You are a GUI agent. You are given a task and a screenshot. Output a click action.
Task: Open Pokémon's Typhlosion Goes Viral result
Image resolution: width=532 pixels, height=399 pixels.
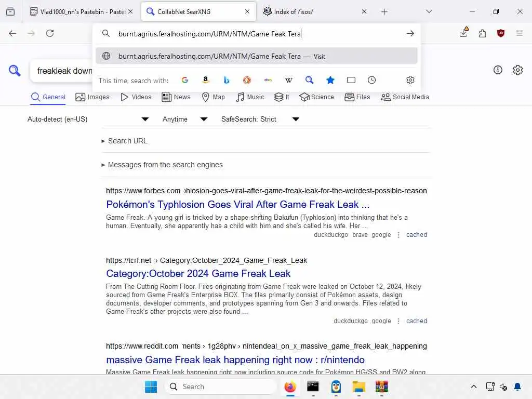[x=237, y=204]
